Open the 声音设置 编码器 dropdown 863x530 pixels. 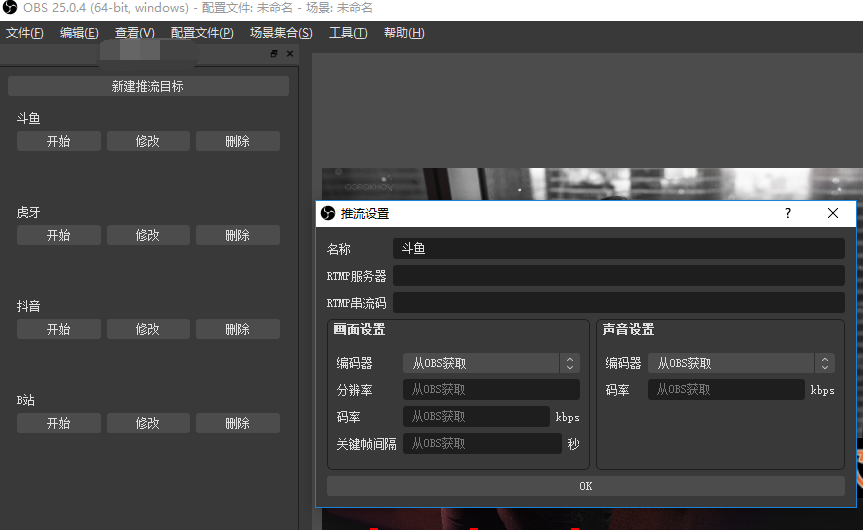click(741, 363)
